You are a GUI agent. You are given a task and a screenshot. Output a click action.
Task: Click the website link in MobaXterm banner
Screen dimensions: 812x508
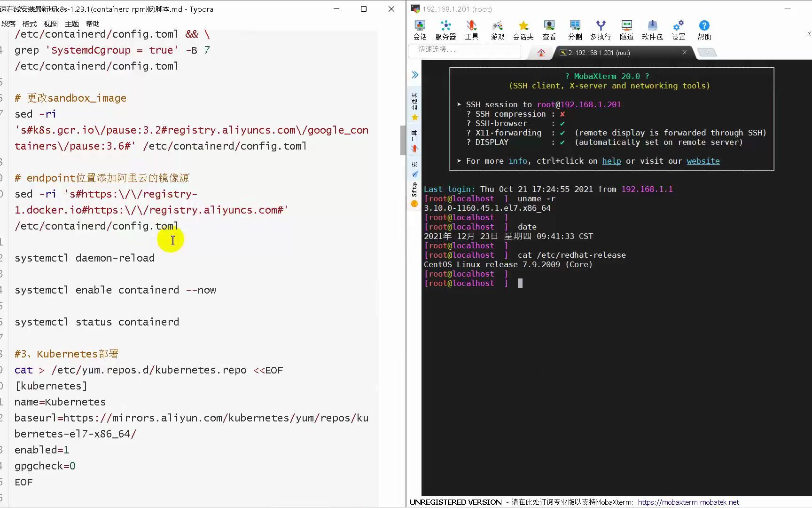(703, 161)
